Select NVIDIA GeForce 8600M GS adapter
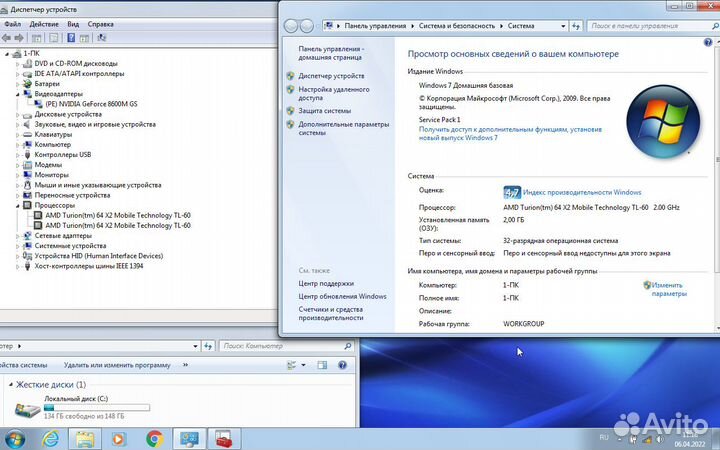Screen dimensions: 720x450 click(x=91, y=104)
